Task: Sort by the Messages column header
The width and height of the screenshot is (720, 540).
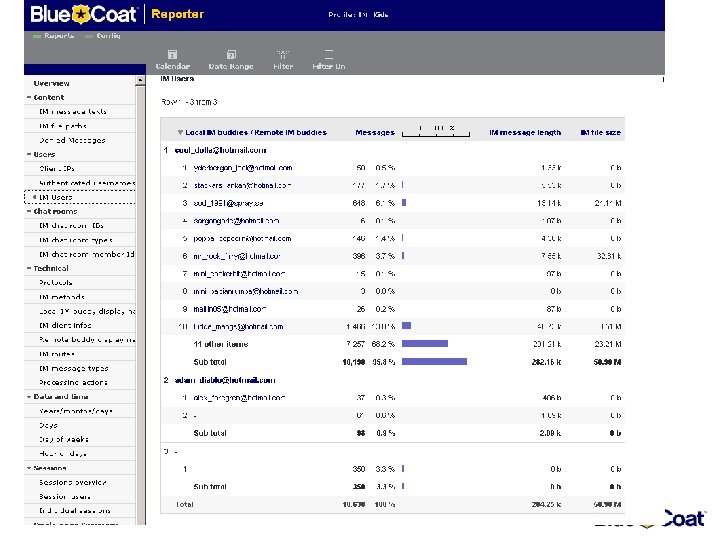Action: tap(375, 132)
